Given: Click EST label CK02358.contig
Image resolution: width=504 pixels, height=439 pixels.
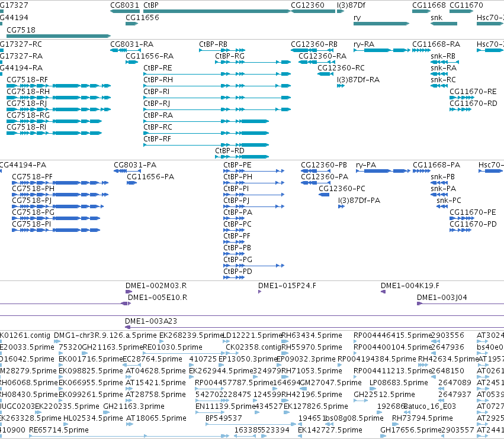Looking at the screenshot, I should click(x=253, y=347).
